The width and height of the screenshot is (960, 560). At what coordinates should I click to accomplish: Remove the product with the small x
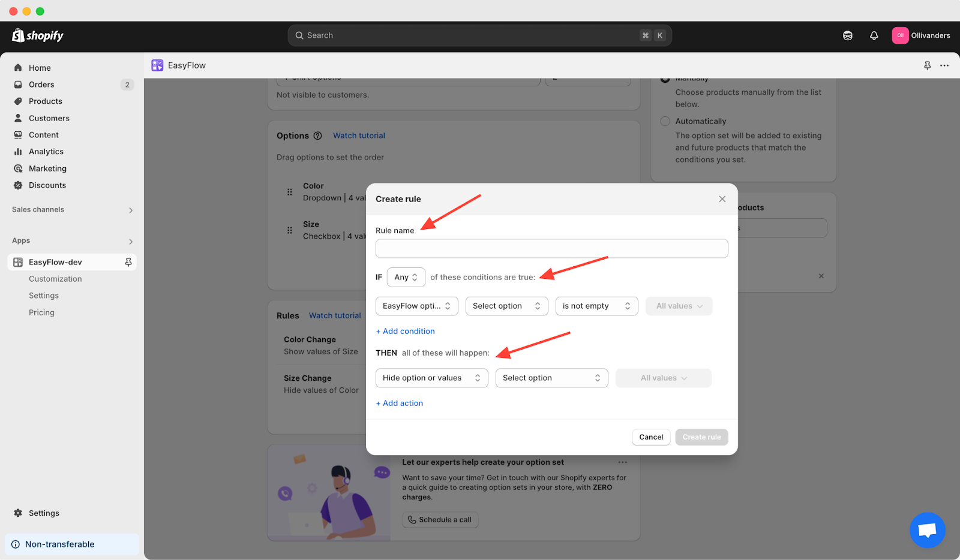[x=821, y=276]
